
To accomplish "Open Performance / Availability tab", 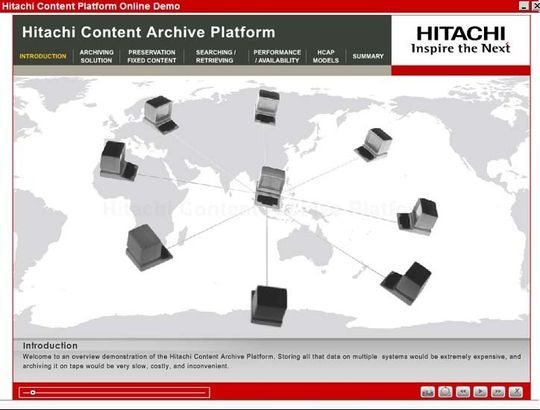I will [x=277, y=56].
